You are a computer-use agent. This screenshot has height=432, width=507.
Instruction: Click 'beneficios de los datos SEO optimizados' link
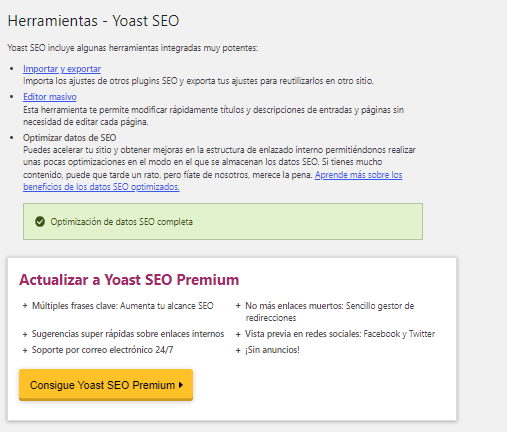[101, 187]
